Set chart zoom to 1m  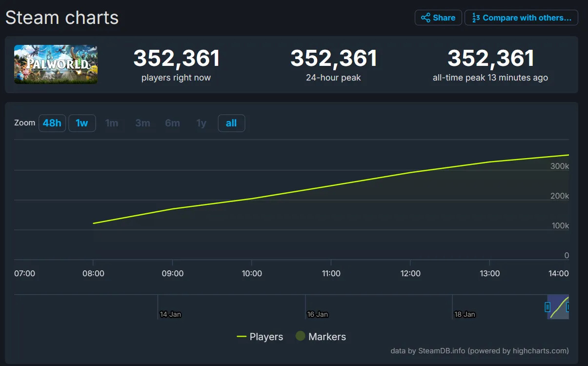tap(112, 123)
